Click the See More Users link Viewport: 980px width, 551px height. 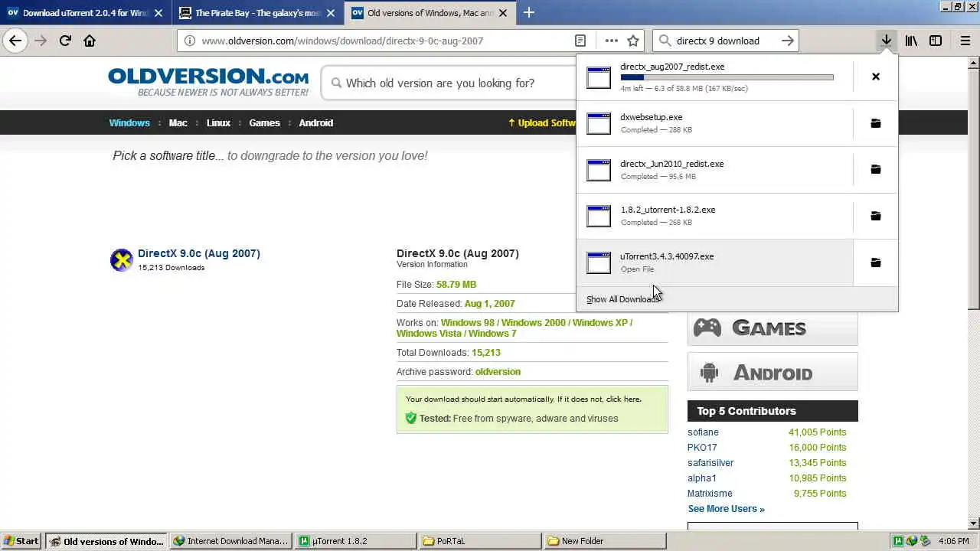coord(726,509)
